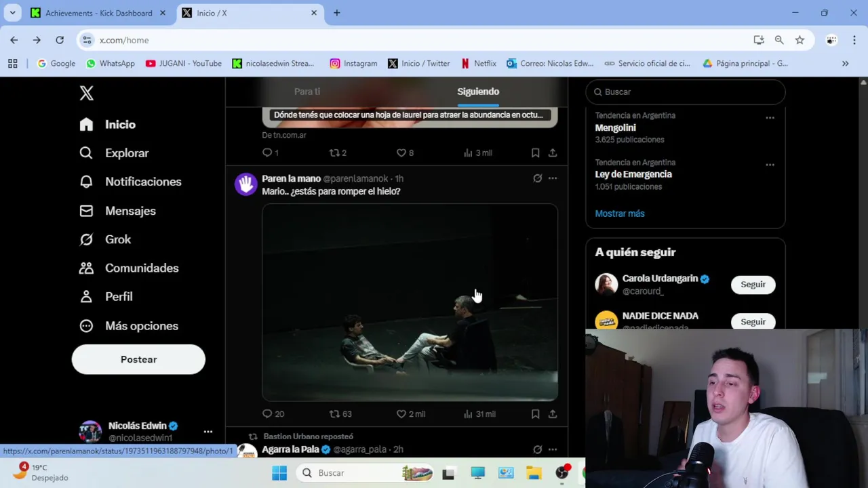The image size is (868, 488).
Task: Reply icon on tn.com.ar post
Action: coord(267,153)
